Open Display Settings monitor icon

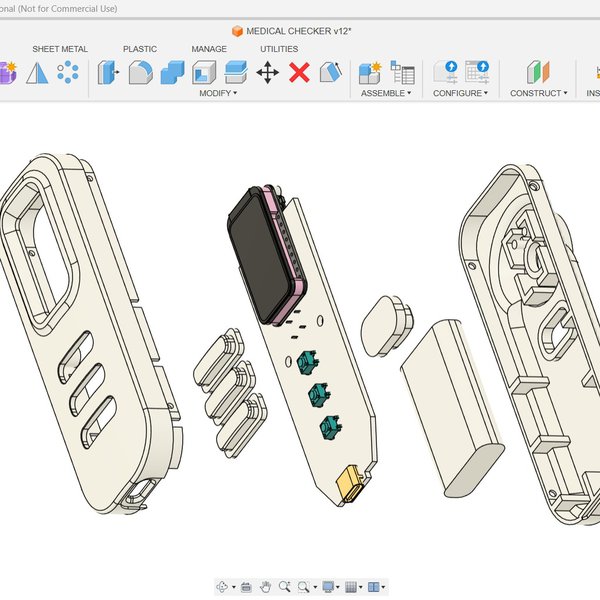[328, 587]
